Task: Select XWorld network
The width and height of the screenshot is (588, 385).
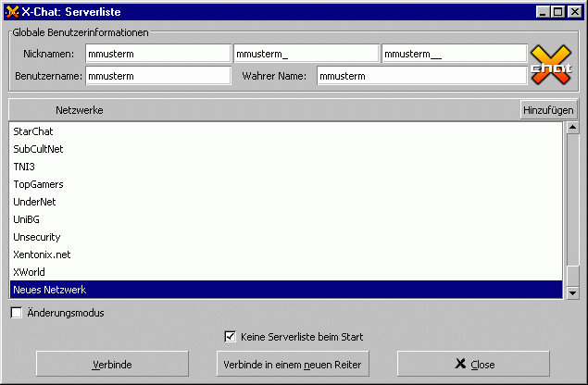Action: pyautogui.click(x=286, y=272)
